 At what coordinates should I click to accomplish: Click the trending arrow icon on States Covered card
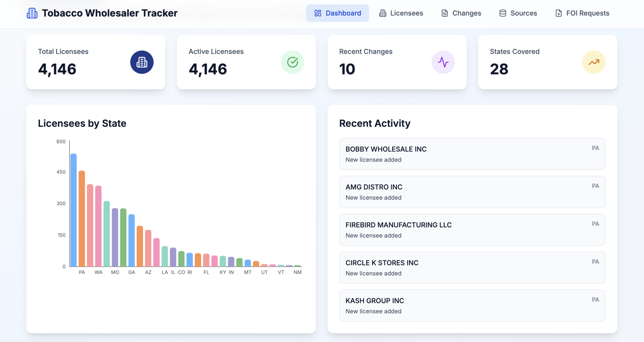click(x=594, y=62)
